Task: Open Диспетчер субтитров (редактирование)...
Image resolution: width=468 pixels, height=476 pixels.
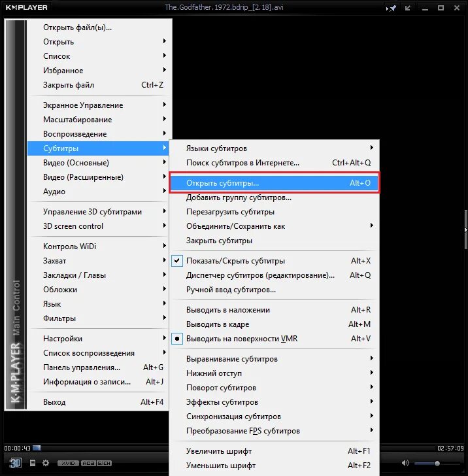Action: coord(274,275)
